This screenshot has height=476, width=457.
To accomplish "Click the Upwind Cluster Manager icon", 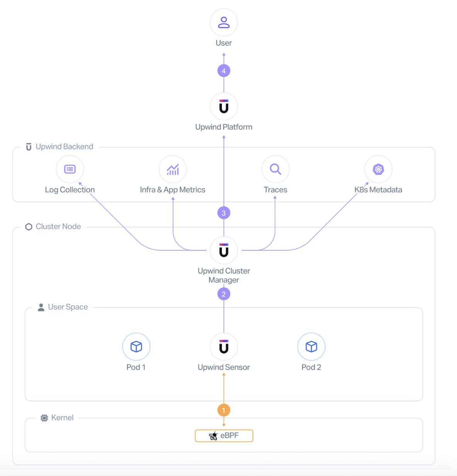I will (224, 250).
